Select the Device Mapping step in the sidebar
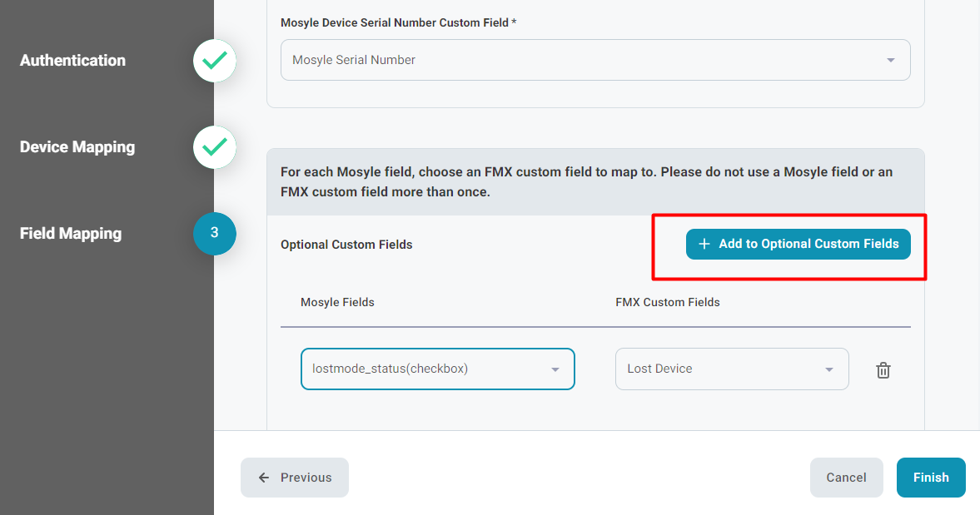 (x=77, y=147)
